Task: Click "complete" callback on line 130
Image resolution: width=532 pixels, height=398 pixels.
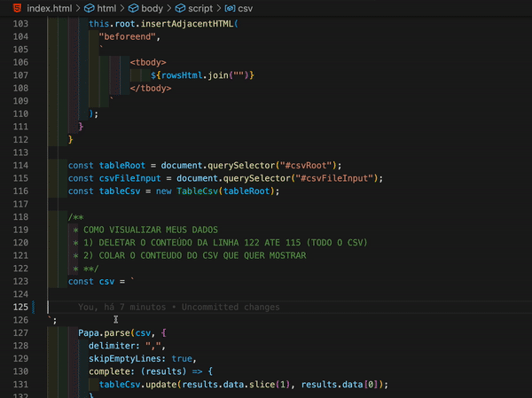Action: pos(109,372)
